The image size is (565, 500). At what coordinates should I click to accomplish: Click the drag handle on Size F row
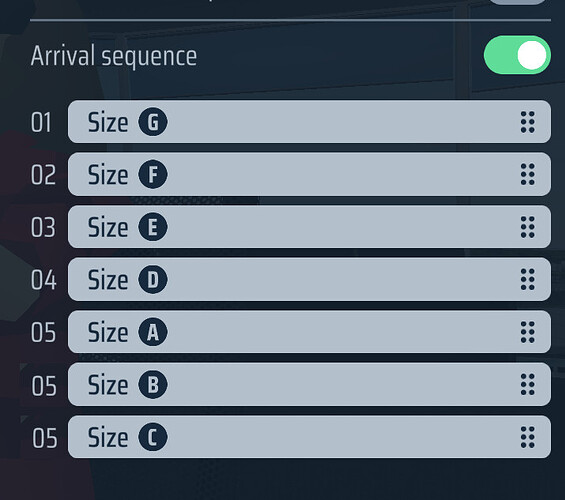pos(528,174)
